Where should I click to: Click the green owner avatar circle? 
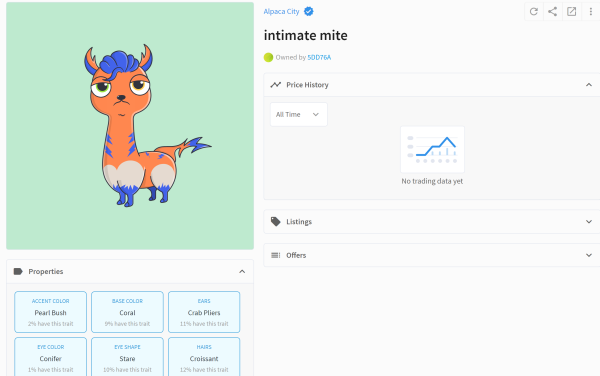click(x=268, y=57)
